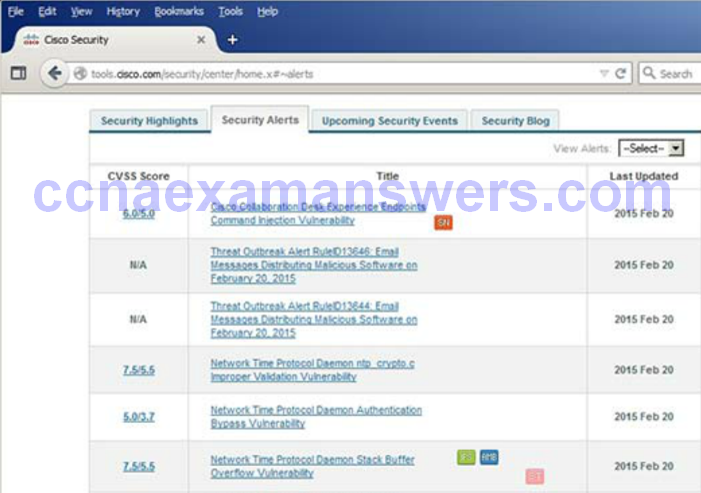Open the View menu
The width and height of the screenshot is (701, 493).
[81, 12]
